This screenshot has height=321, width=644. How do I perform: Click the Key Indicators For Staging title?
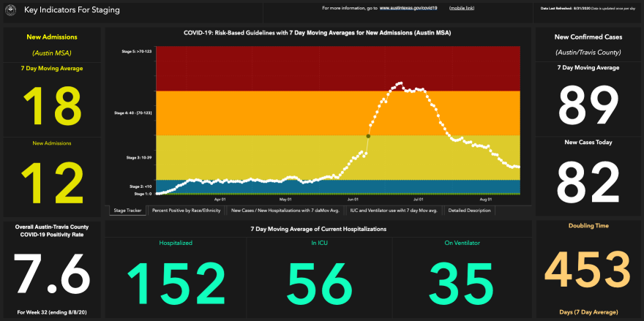(72, 11)
